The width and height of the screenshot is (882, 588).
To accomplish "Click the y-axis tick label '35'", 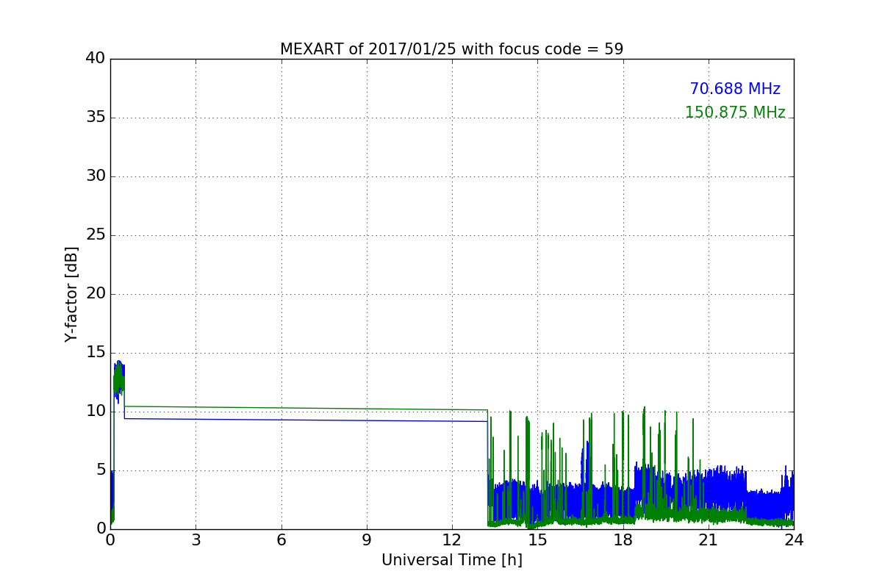I will [x=96, y=118].
